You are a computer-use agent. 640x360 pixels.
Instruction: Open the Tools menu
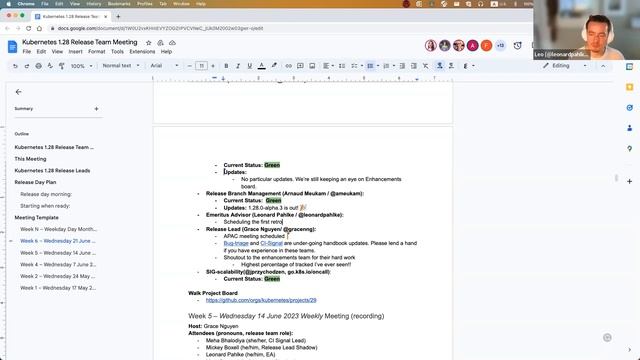click(117, 52)
